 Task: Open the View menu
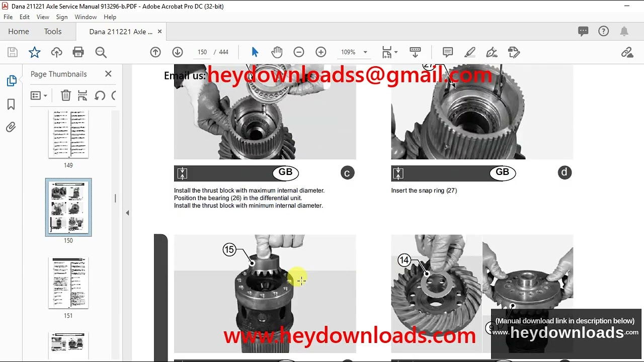[x=43, y=17]
